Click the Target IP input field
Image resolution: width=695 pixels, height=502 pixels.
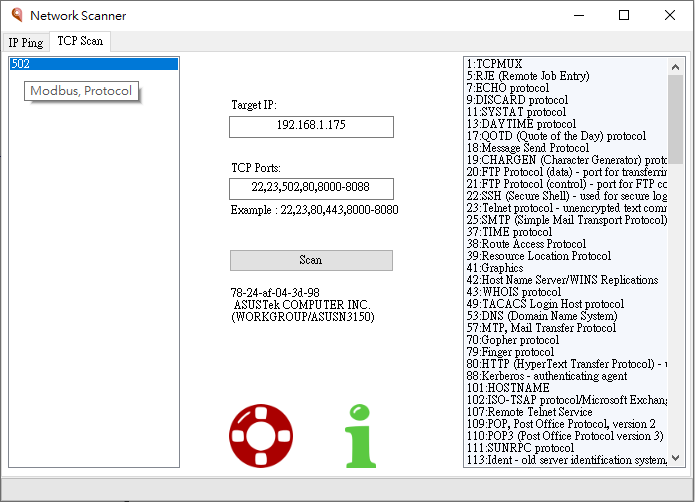(x=311, y=127)
